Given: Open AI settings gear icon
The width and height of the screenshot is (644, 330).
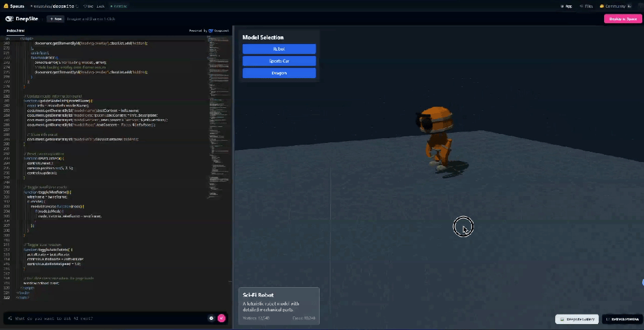Looking at the screenshot, I should point(212,318).
